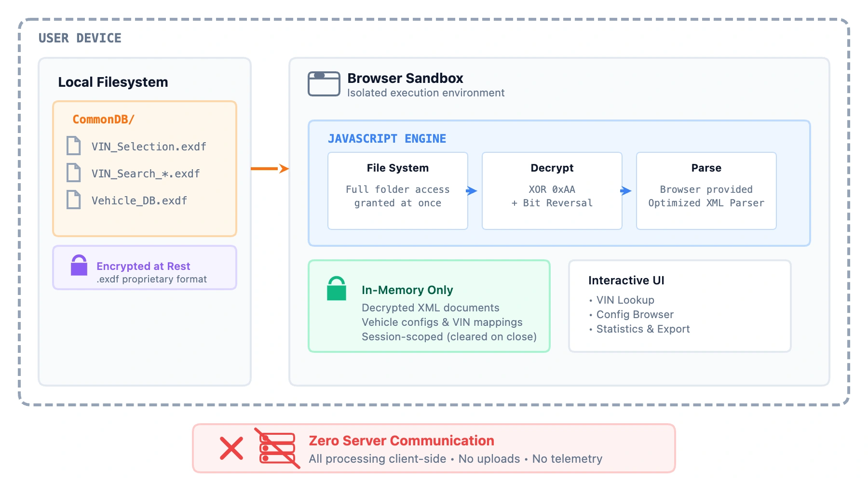Screen dimensions: 868x482
Task: Expand the Parse XML Parser box
Action: (706, 190)
